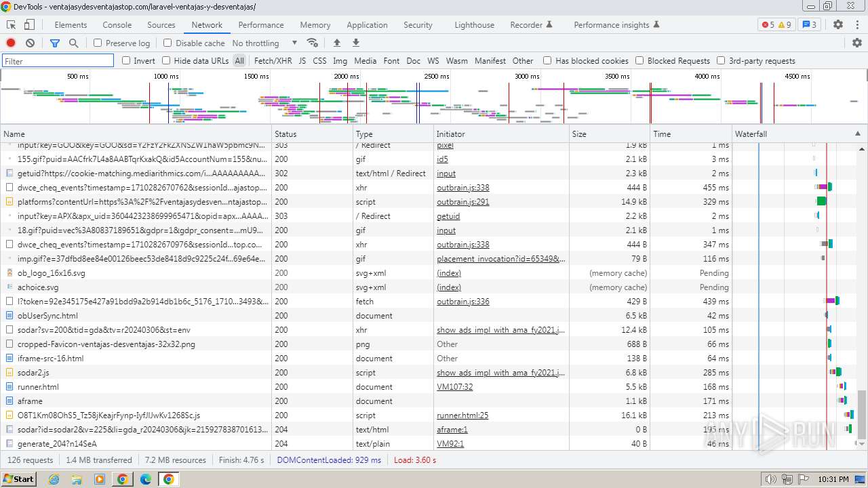
Task: Click the errors and warnings counter badge
Action: (x=776, y=25)
